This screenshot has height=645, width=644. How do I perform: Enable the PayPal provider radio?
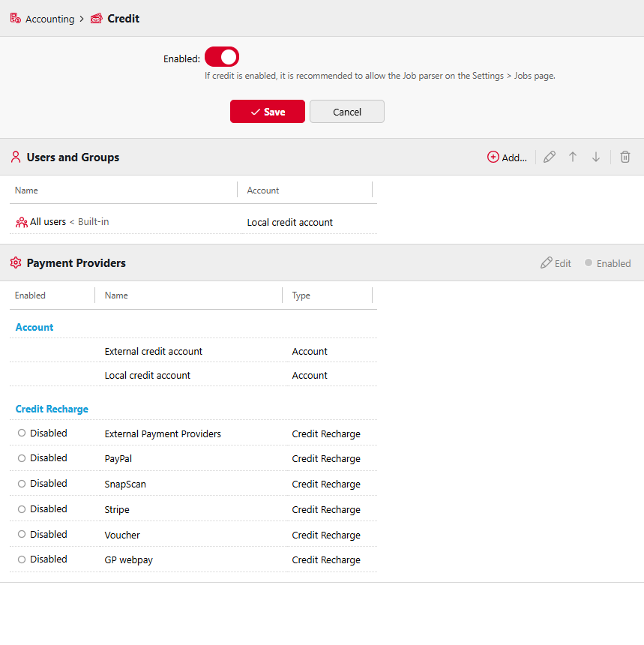click(x=22, y=458)
